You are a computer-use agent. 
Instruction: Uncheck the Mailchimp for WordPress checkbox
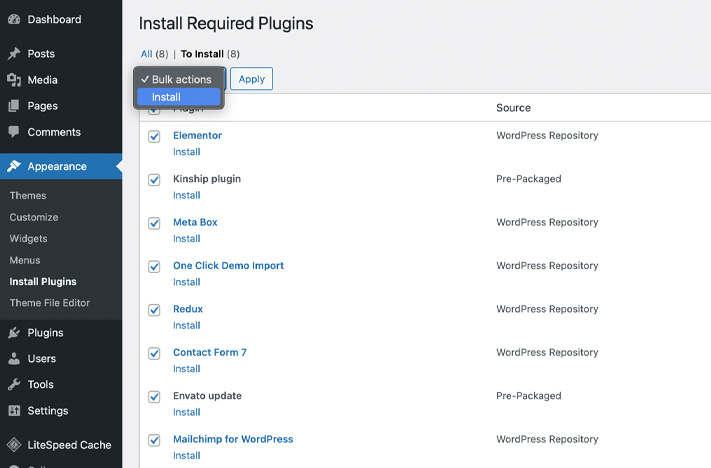click(154, 440)
